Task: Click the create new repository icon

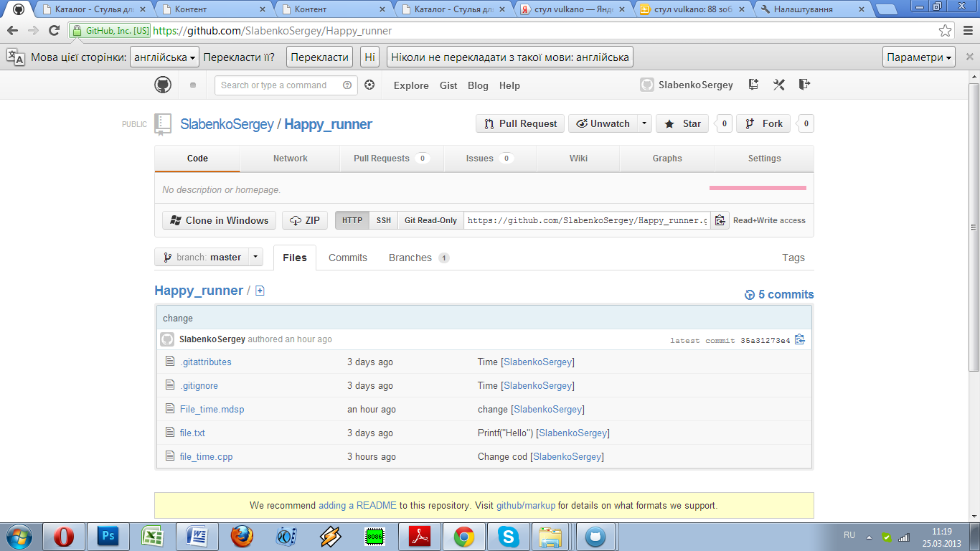Action: tap(753, 85)
